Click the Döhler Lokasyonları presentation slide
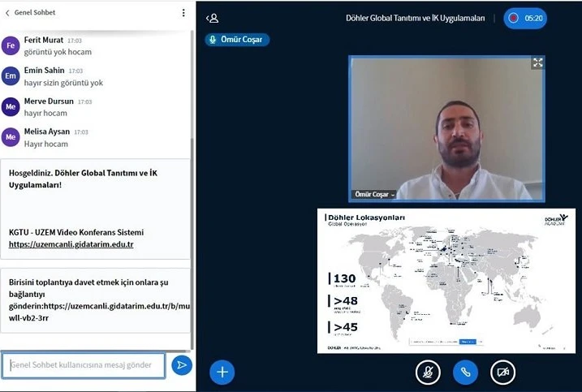Viewport: 582px width, 392px height. 446,280
